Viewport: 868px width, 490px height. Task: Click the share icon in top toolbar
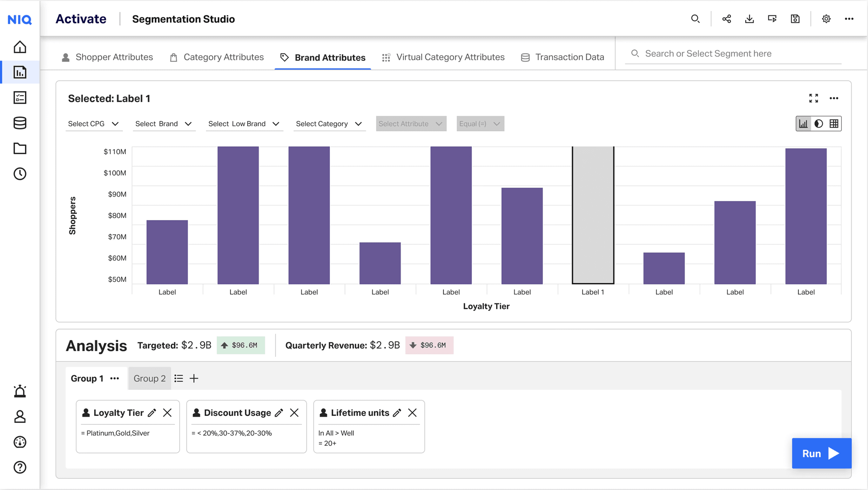726,19
